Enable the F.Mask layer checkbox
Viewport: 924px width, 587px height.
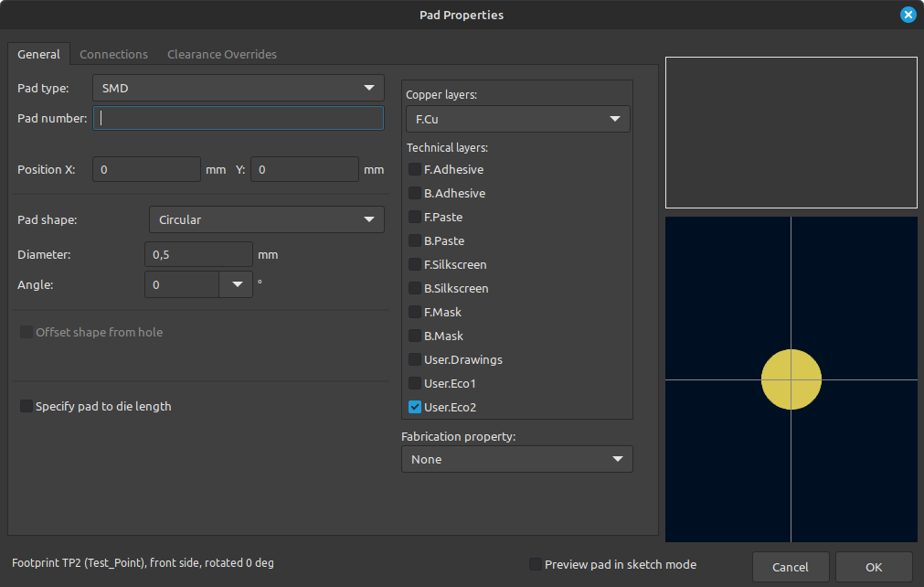click(415, 312)
